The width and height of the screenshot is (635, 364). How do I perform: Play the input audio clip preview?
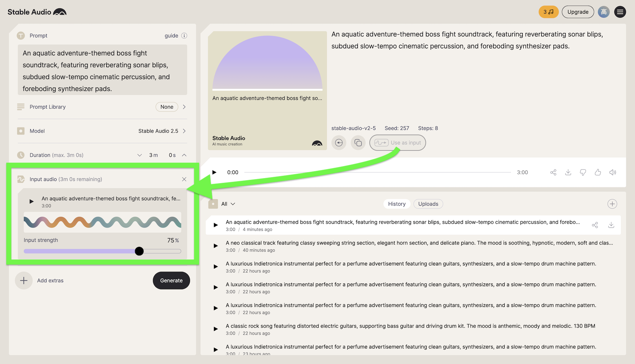31,201
